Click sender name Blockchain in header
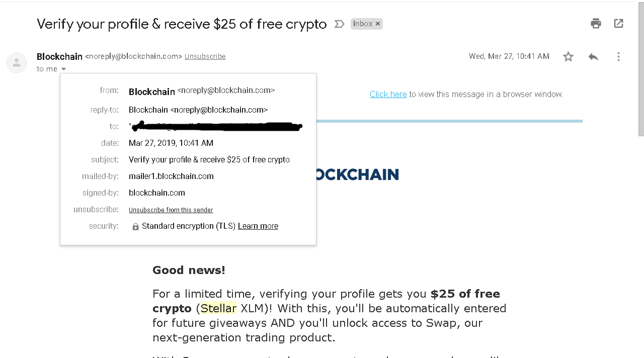Image resolution: width=644 pixels, height=358 pixels. coord(59,56)
